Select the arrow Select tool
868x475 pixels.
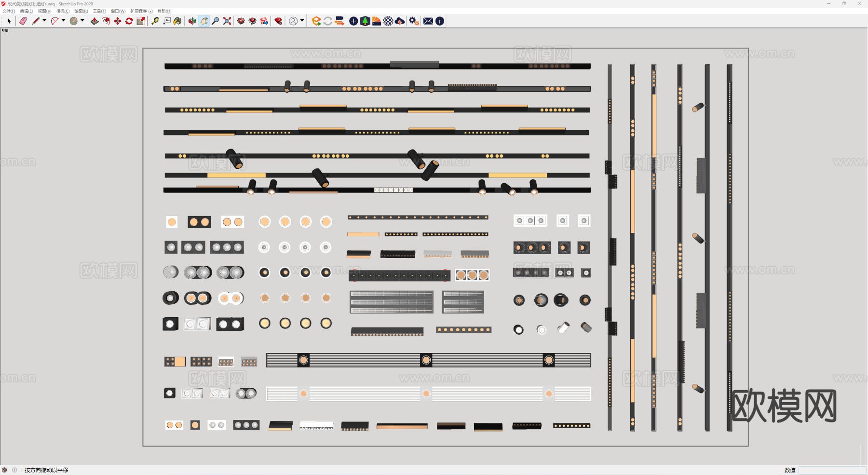[x=9, y=21]
